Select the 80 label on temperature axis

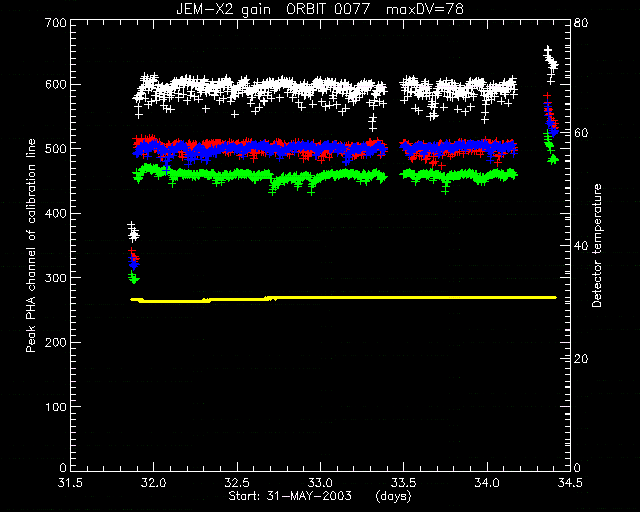[581, 22]
